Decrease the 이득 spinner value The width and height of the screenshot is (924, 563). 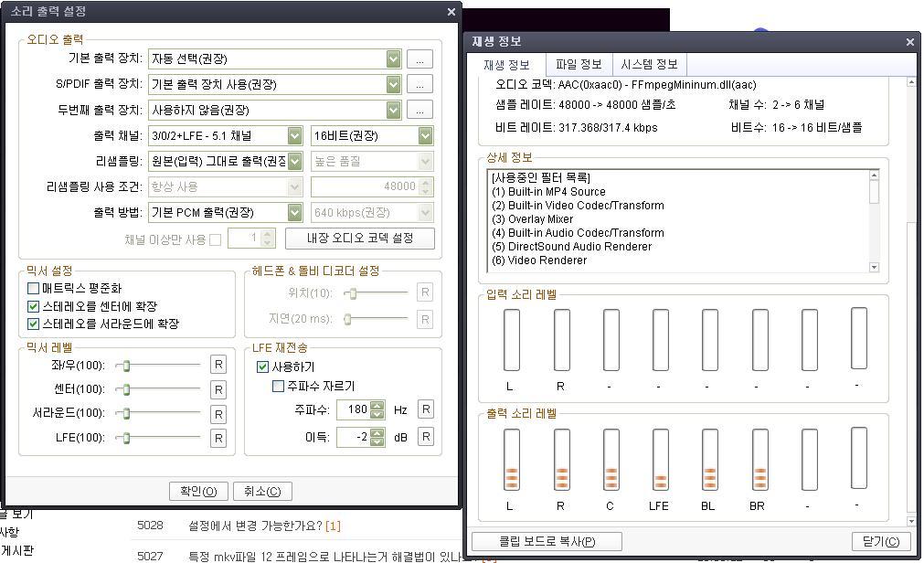tap(377, 441)
